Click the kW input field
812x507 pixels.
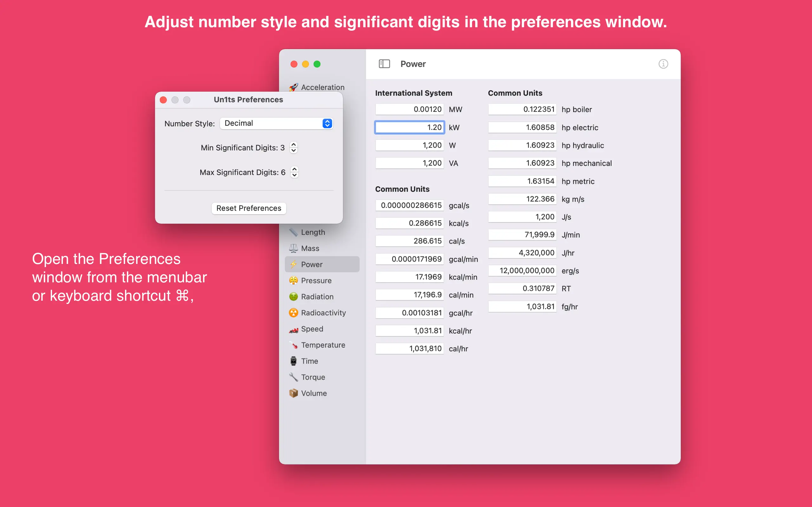pos(409,127)
